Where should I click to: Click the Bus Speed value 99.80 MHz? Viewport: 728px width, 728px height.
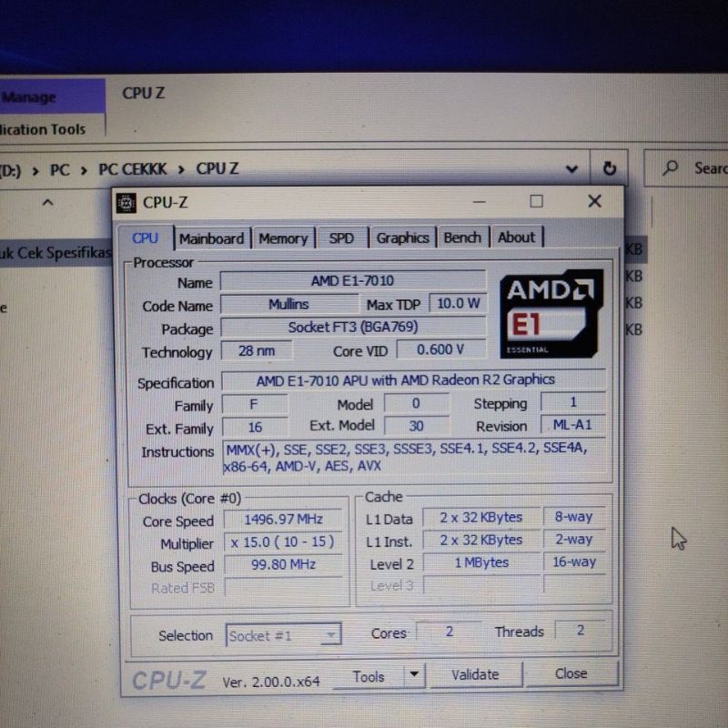point(283,564)
